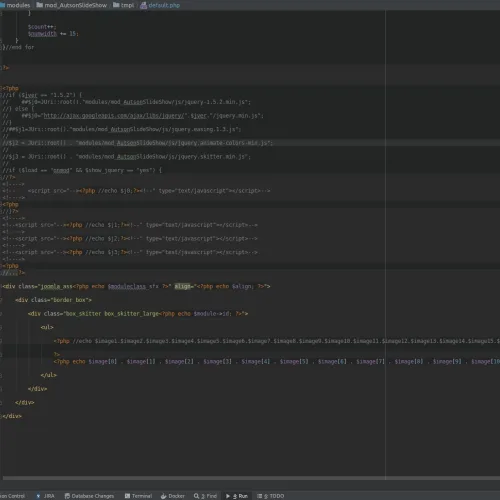Screen dimensions: 500x500
Task: Click "$image[0]" in echo line
Action: (103, 361)
